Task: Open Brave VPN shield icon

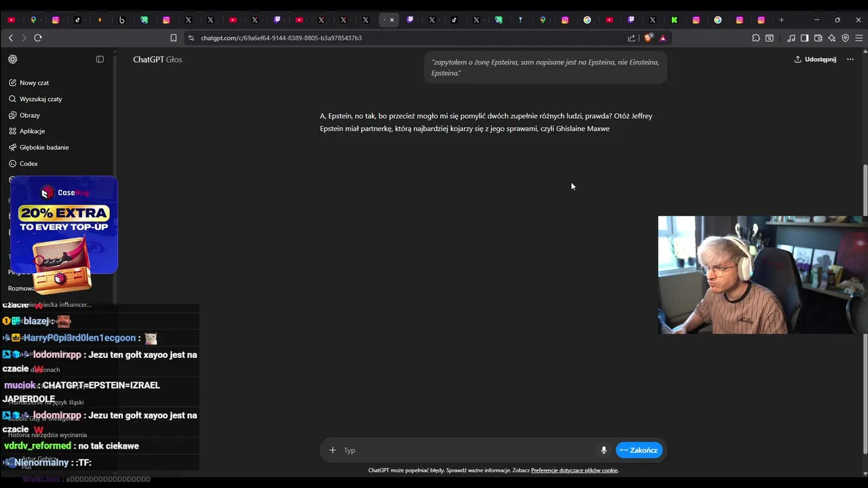Action: point(846,38)
